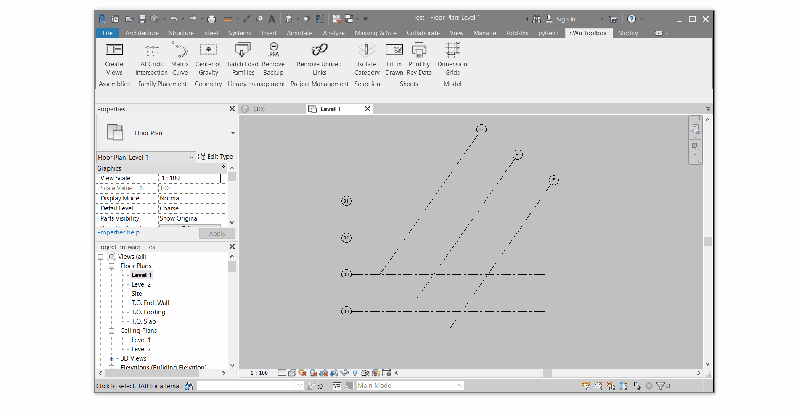Expand the 3D Views tree node
800x414 pixels.
click(x=112, y=359)
